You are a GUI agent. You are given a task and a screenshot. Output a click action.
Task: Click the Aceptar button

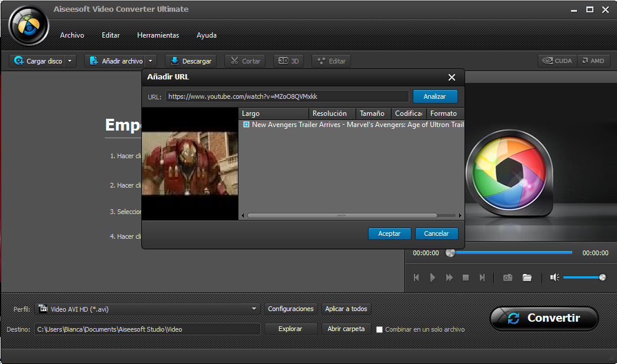click(x=390, y=233)
